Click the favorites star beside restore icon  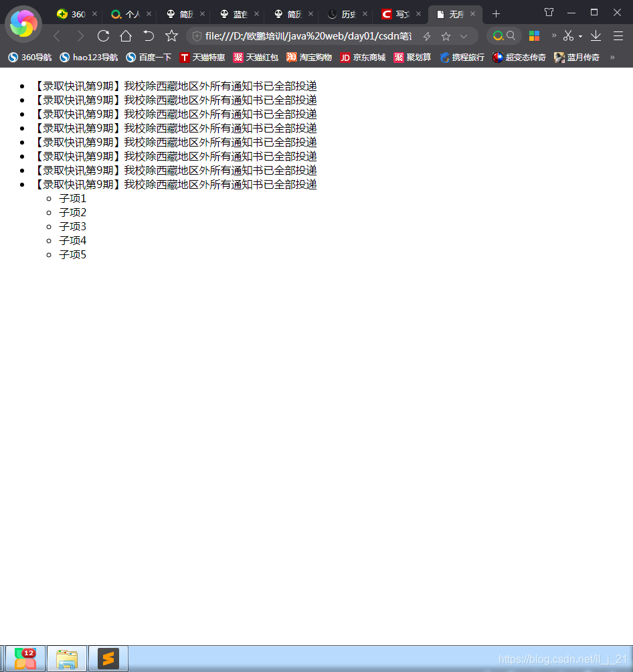pyautogui.click(x=171, y=36)
